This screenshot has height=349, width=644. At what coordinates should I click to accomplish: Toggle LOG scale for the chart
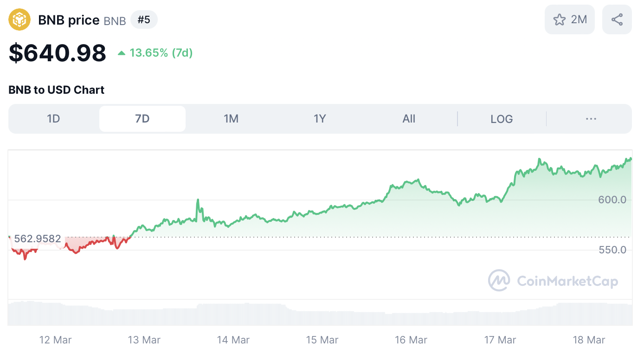pyautogui.click(x=502, y=119)
